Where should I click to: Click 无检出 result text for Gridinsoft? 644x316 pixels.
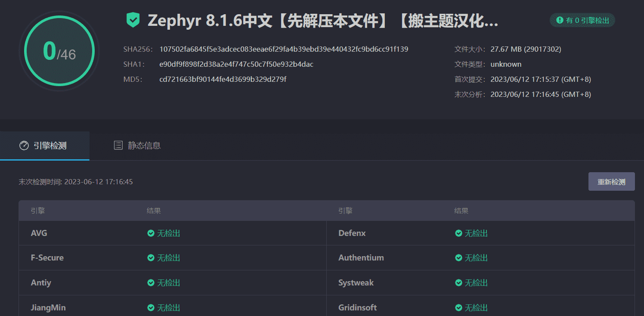[x=477, y=308]
